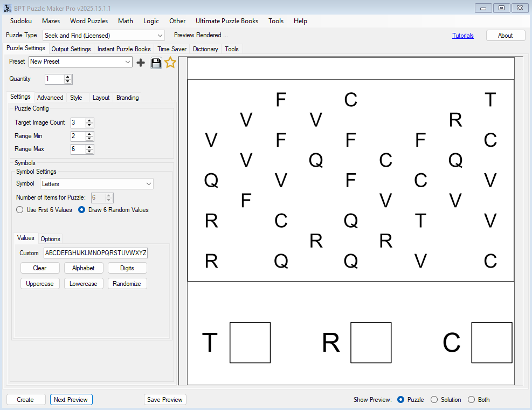
Task: Show Solution in preview
Action: tap(434, 400)
